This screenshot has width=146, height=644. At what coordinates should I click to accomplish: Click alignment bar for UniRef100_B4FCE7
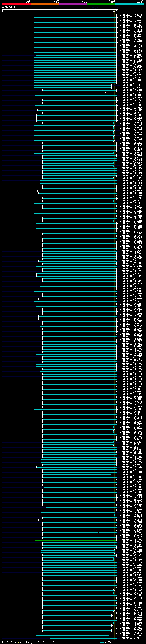[73, 85]
